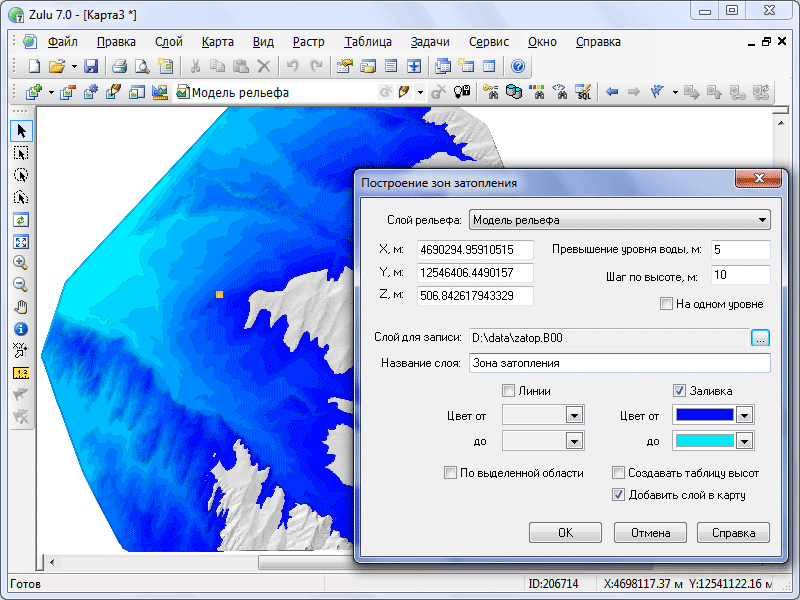
Task: Enable the "На одном уровне" checkbox
Action: (667, 304)
